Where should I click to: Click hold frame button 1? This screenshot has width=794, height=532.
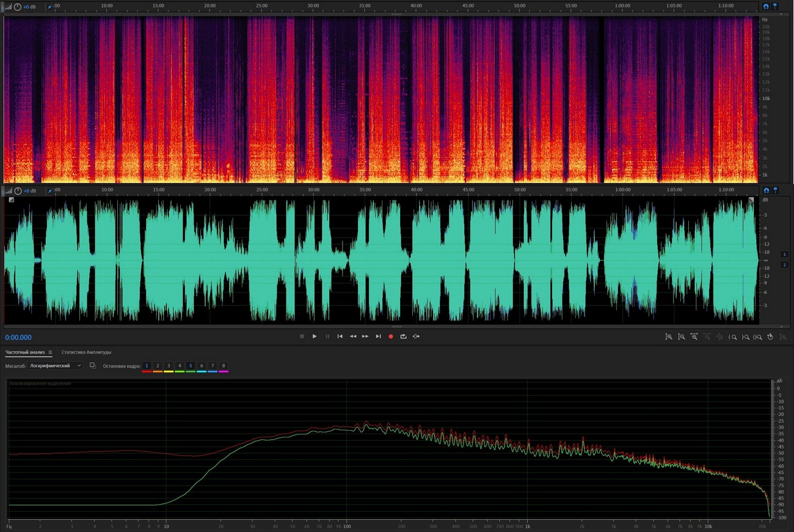pyautogui.click(x=147, y=366)
